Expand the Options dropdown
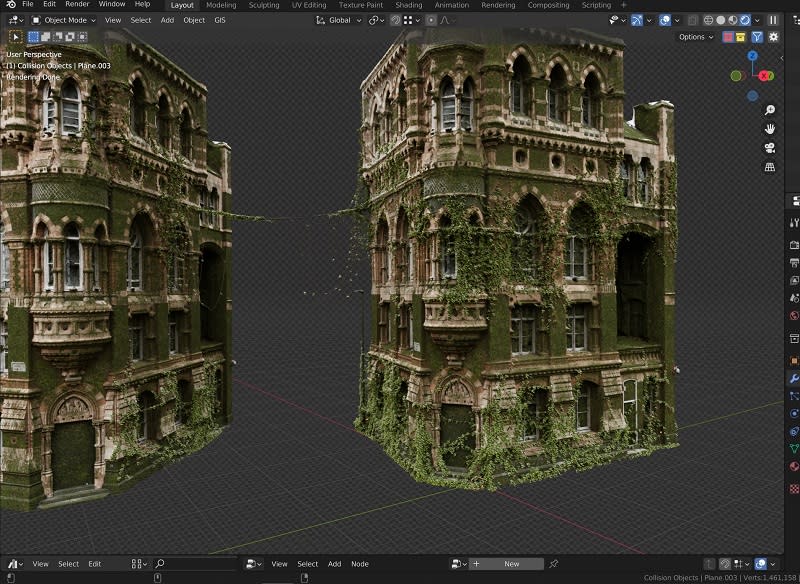800x584 pixels. pos(696,37)
